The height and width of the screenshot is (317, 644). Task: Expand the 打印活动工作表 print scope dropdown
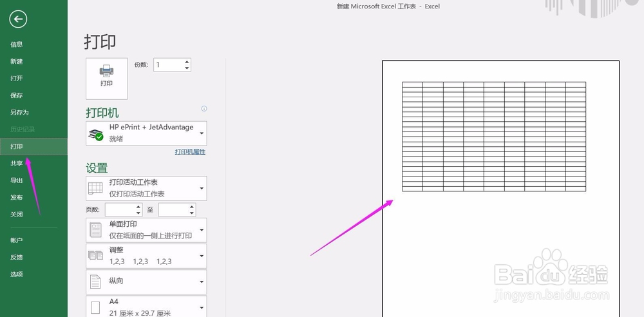point(146,188)
